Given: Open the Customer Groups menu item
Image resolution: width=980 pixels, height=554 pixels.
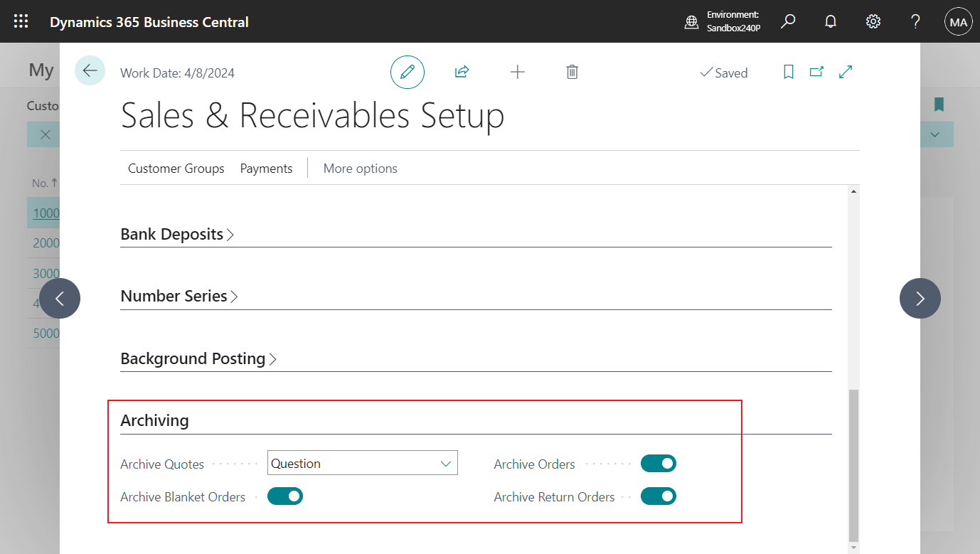Looking at the screenshot, I should (176, 169).
